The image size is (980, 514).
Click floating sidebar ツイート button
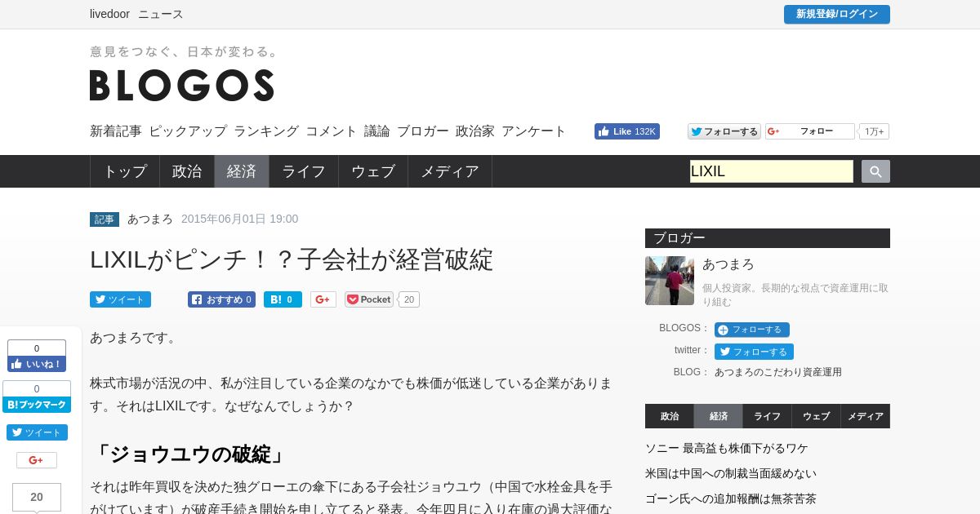[37, 432]
